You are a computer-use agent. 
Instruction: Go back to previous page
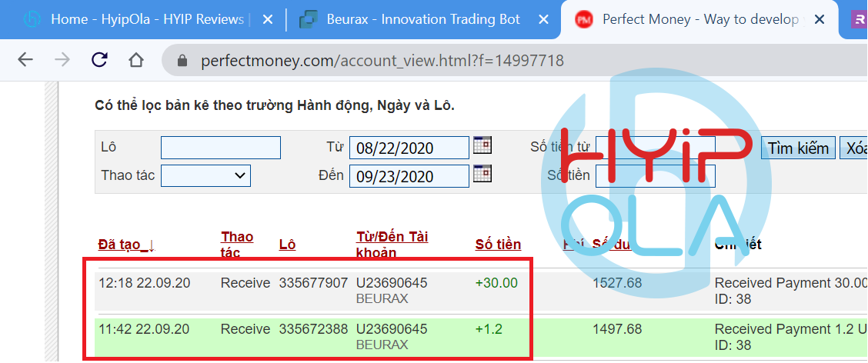(25, 59)
